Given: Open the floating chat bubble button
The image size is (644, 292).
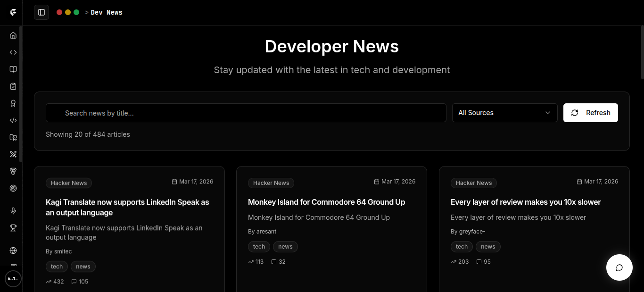Looking at the screenshot, I should coord(619,267).
